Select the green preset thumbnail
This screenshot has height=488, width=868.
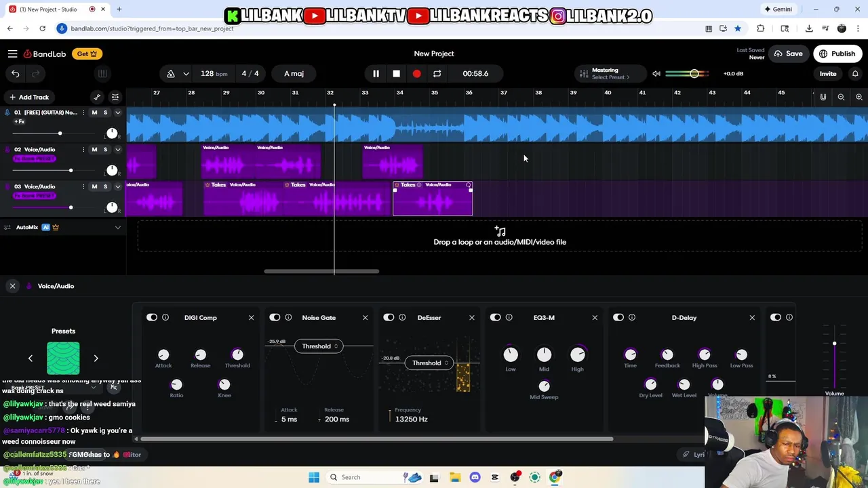[x=63, y=359]
